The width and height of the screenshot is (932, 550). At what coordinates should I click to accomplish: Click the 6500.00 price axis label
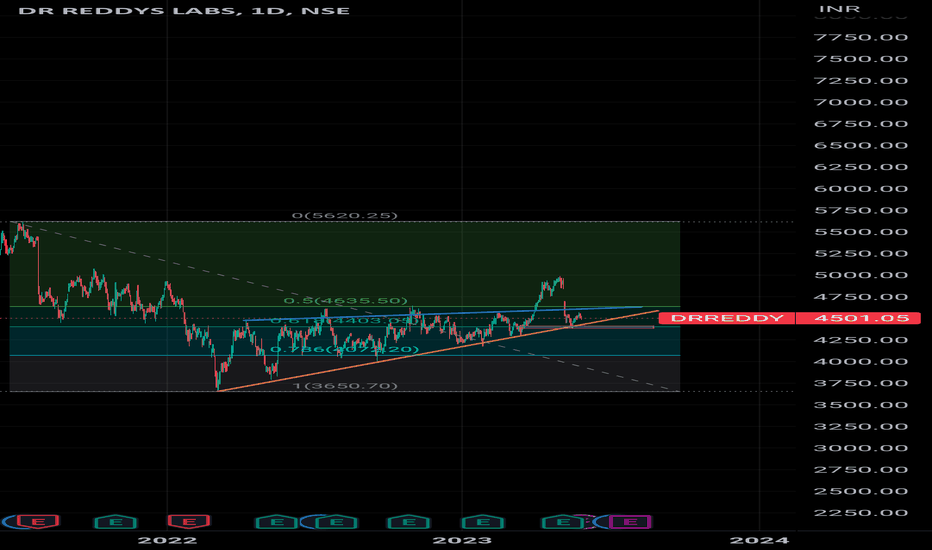pos(861,145)
